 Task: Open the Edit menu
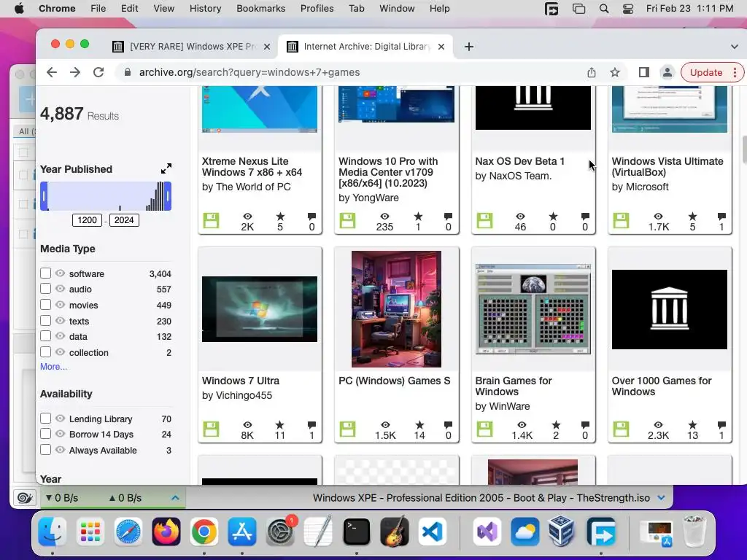click(130, 9)
